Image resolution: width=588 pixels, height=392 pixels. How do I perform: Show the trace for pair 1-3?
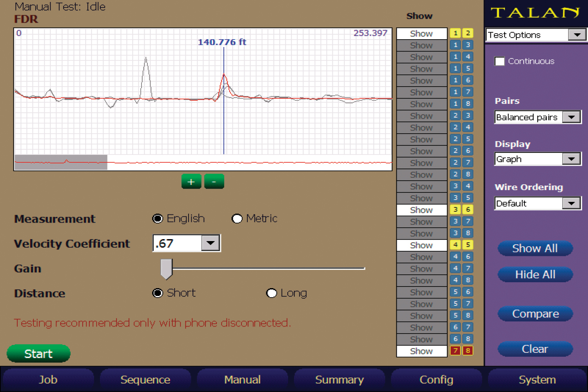click(x=421, y=45)
